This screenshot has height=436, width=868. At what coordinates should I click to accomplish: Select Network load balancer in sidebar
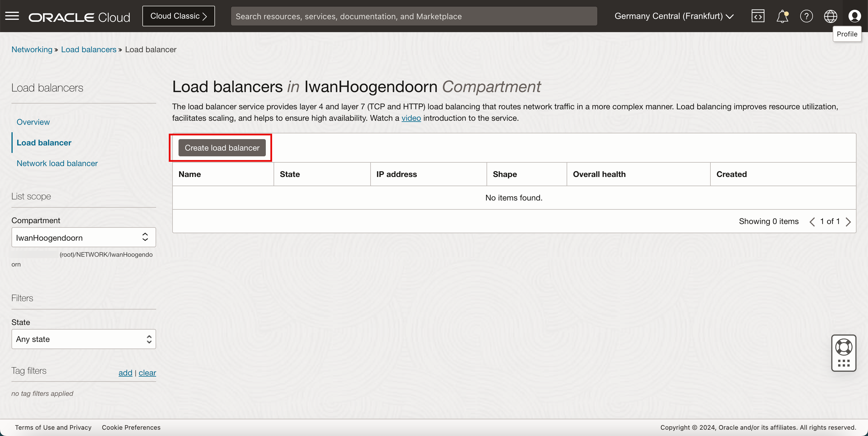(x=57, y=163)
